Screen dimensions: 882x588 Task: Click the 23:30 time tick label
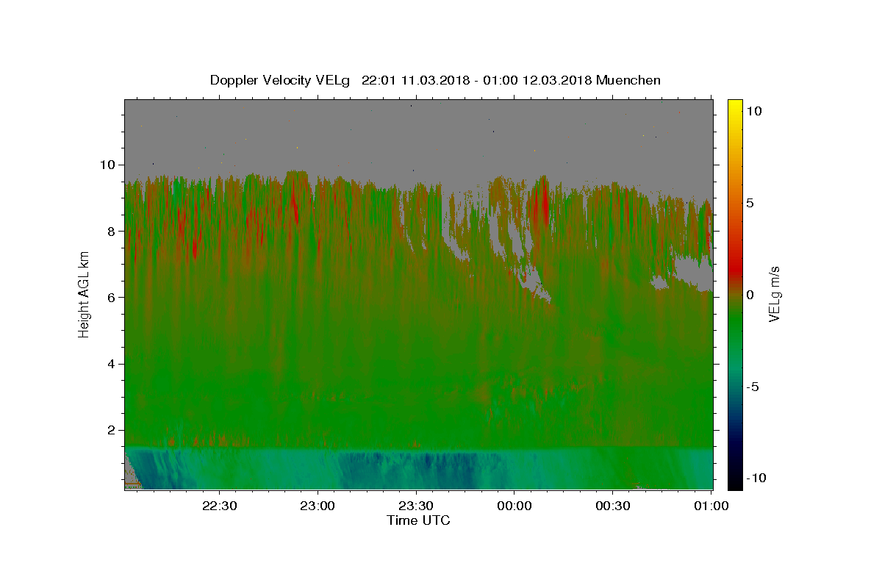point(416,506)
